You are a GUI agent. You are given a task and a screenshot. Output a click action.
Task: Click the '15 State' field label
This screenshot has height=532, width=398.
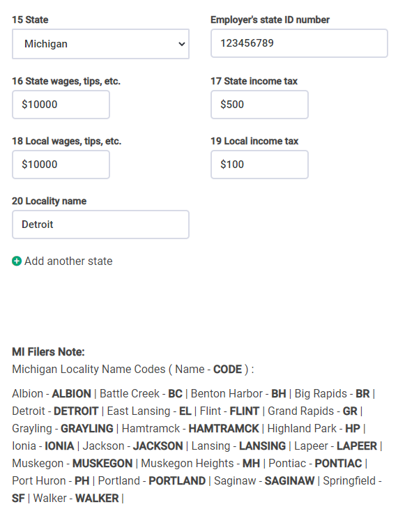[x=30, y=20]
